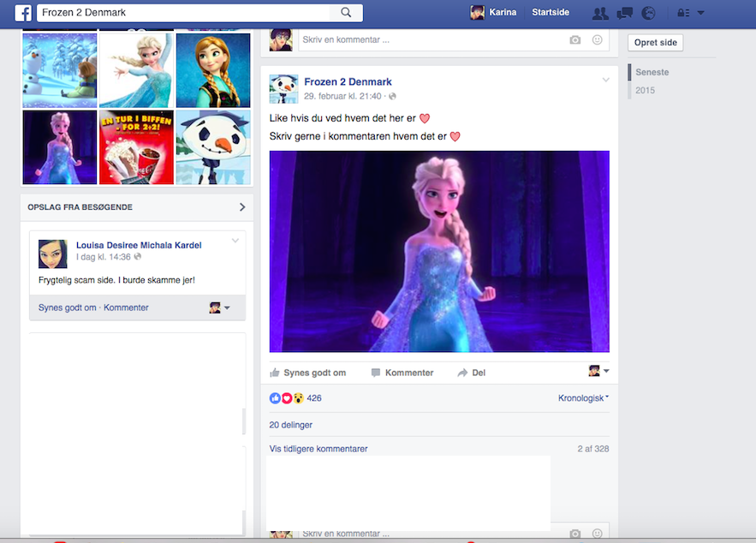Click public globe icon next to post date
This screenshot has width=756, height=543.
(x=392, y=97)
